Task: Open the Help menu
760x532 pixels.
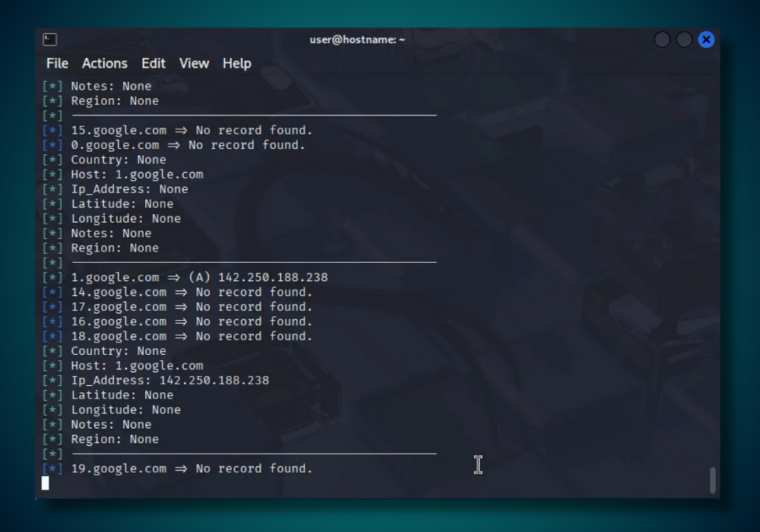Action: [236, 64]
